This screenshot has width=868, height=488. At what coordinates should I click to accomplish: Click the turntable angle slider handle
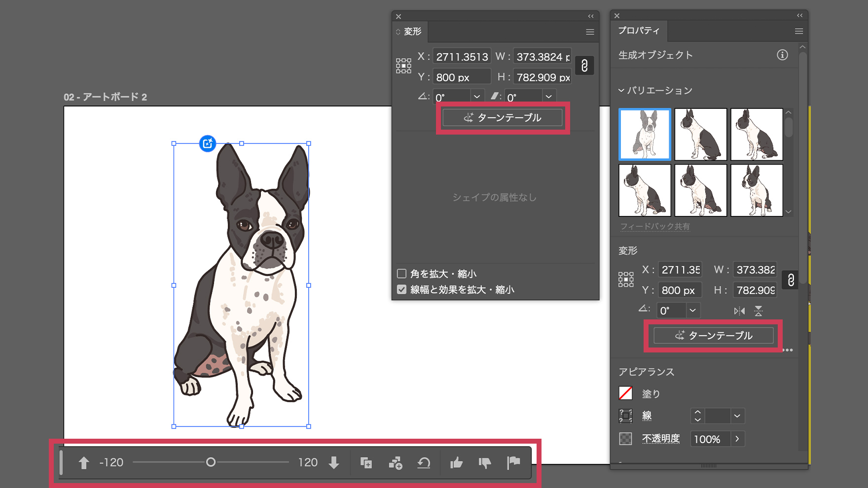pyautogui.click(x=211, y=462)
